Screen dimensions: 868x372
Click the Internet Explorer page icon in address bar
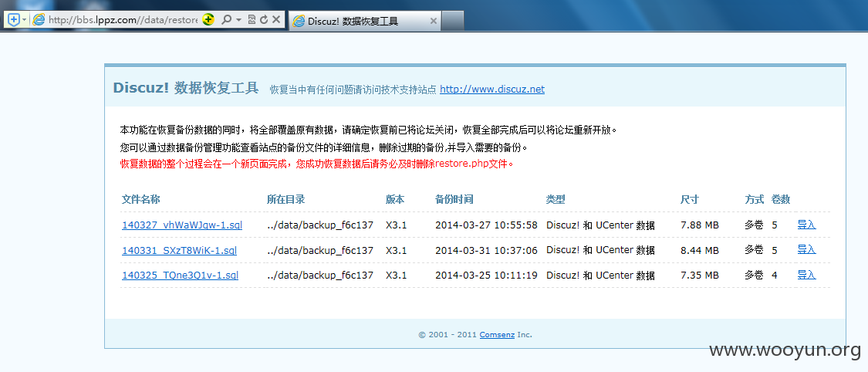click(x=39, y=20)
